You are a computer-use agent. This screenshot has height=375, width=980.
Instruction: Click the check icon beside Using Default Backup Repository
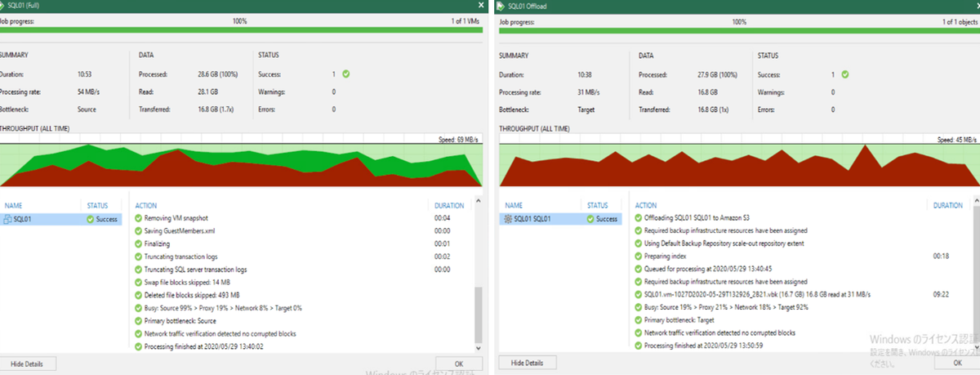click(x=638, y=243)
